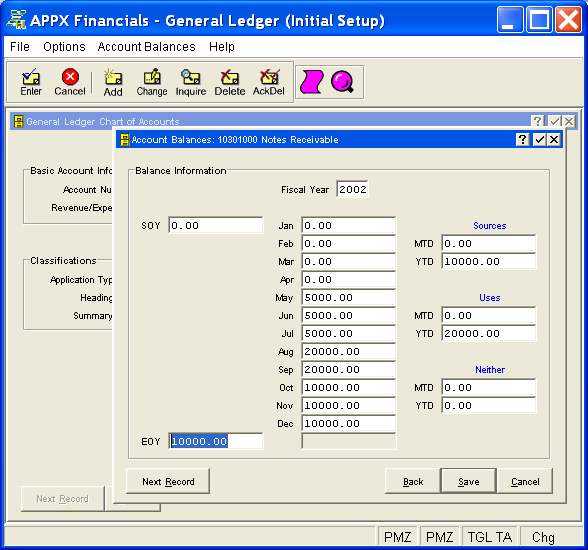Click the Oct balance field
The width and height of the screenshot is (588, 550).
(x=348, y=387)
